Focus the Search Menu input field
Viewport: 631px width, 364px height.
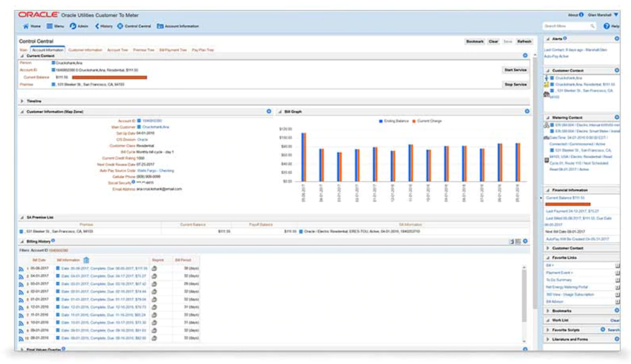coord(567,26)
